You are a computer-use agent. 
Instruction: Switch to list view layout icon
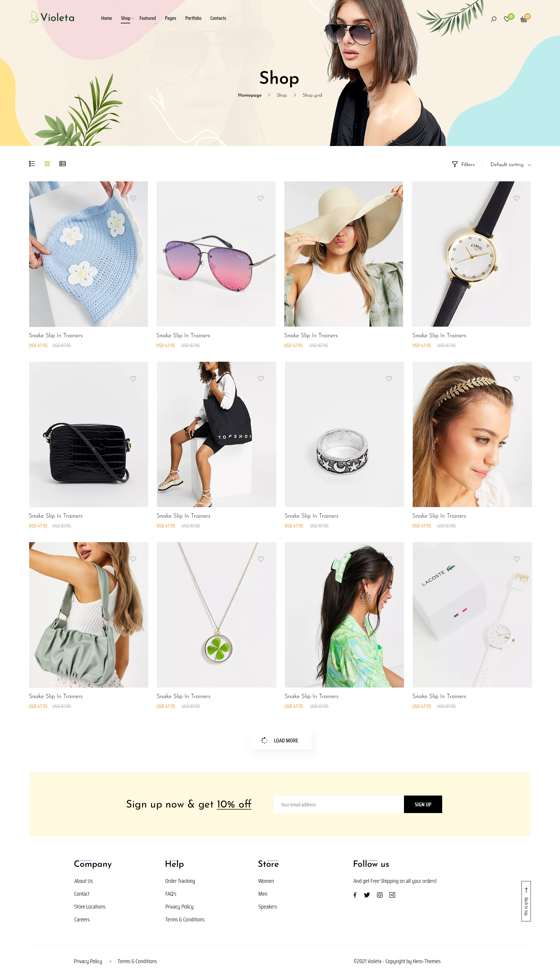point(32,163)
